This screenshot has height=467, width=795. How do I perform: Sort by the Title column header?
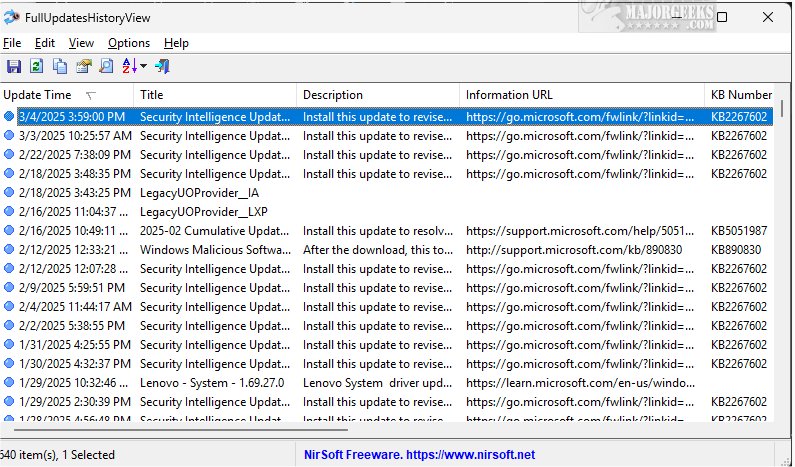(215, 95)
